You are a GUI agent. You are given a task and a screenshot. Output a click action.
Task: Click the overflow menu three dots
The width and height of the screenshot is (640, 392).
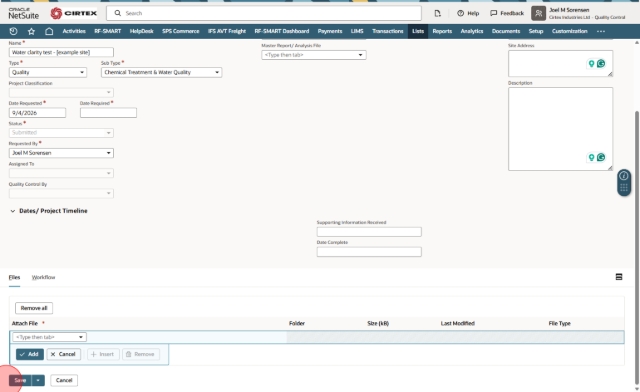601,31
